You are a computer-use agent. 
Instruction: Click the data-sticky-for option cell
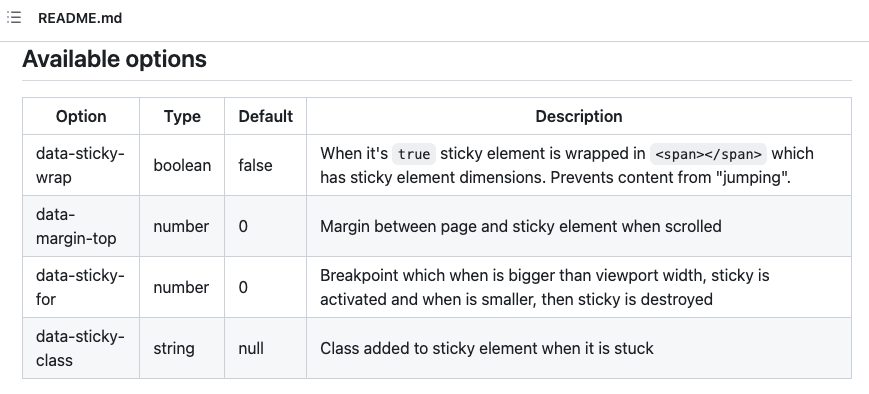tap(81, 287)
